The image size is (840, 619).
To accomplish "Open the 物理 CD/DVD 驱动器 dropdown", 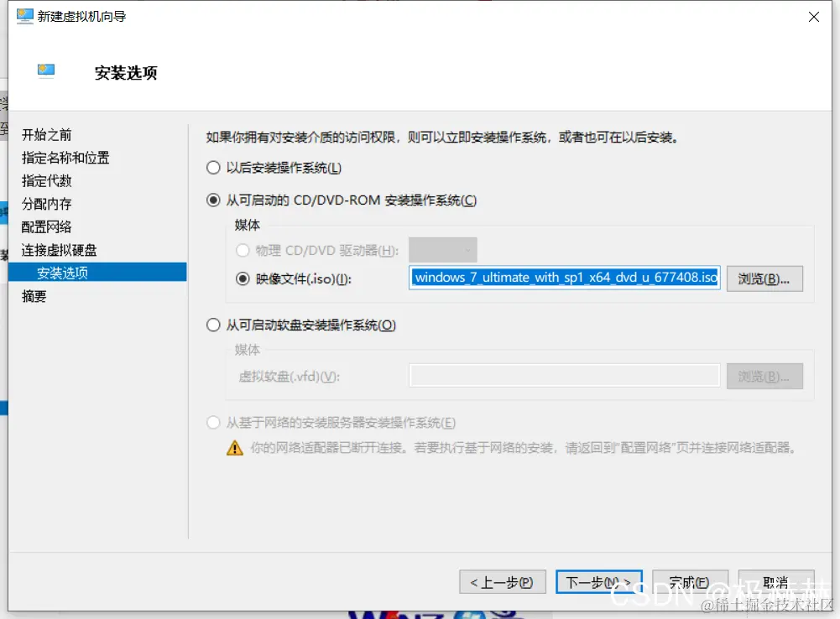I will pyautogui.click(x=442, y=249).
